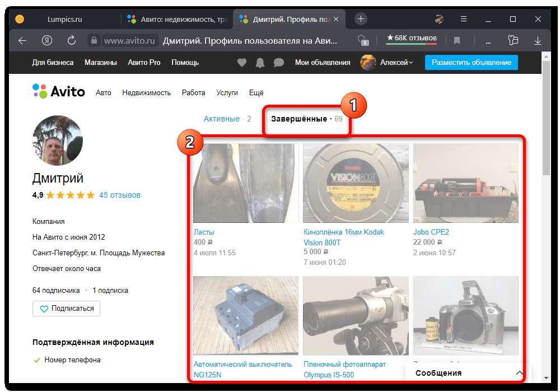The height and width of the screenshot is (392, 560).
Task: Open the 45 отзывов link
Action: 120,195
